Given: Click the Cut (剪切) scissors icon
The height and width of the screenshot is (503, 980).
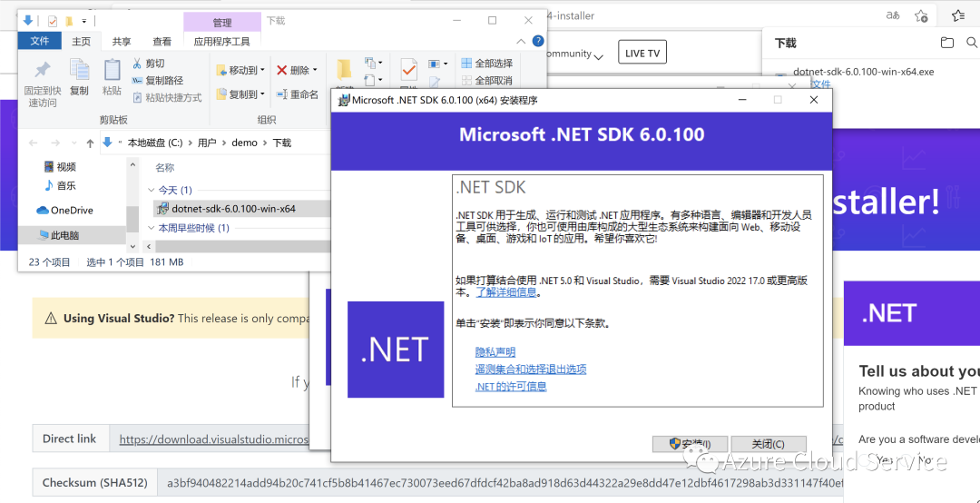Looking at the screenshot, I should (137, 64).
